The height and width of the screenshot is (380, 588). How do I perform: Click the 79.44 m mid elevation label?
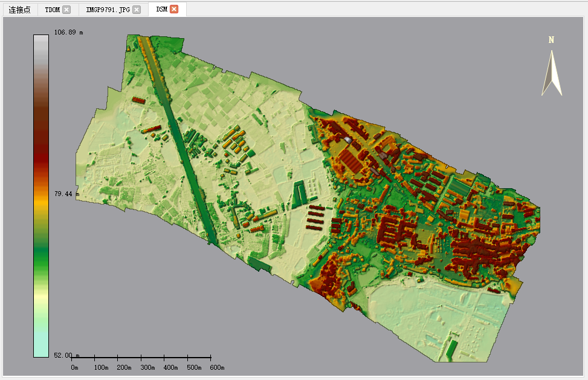(x=66, y=194)
